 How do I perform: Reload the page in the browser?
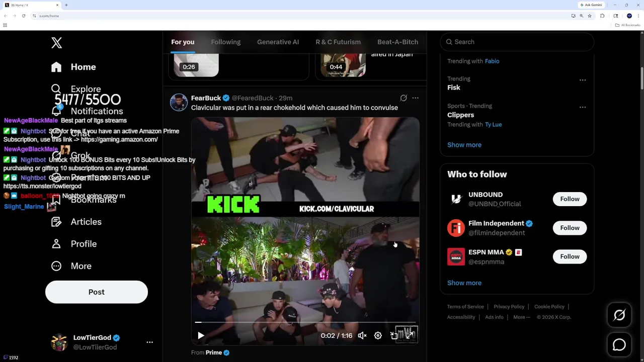[x=23, y=16]
